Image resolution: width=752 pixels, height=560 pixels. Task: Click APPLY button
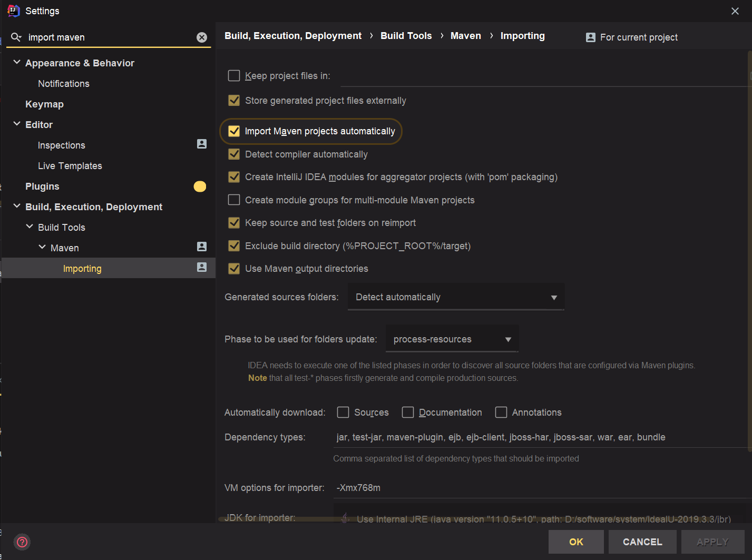712,542
